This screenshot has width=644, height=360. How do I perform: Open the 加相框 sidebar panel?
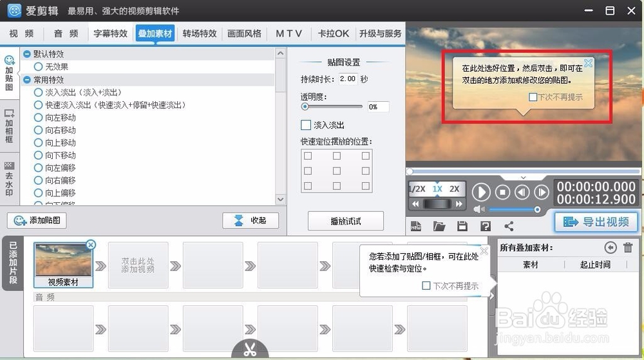tap(9, 126)
